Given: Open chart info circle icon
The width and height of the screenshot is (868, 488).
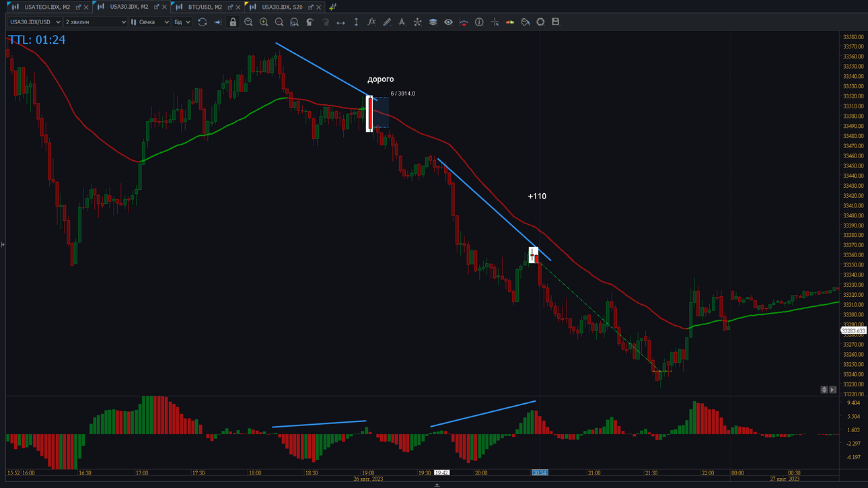Looking at the screenshot, I should point(479,22).
